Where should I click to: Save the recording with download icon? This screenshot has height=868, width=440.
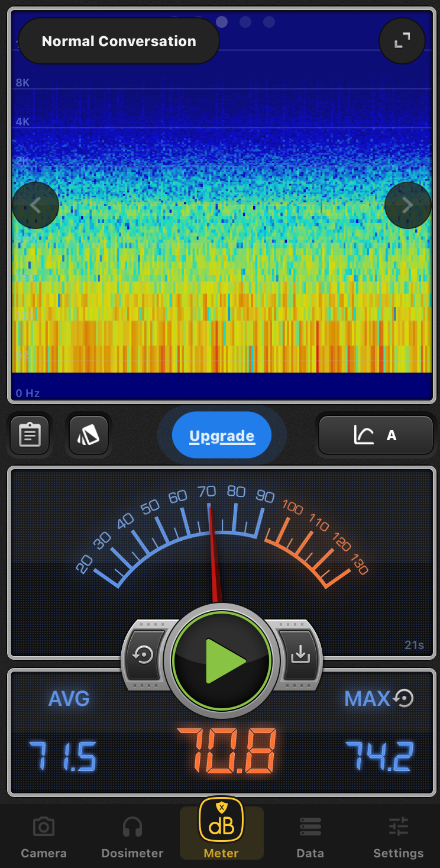point(300,654)
